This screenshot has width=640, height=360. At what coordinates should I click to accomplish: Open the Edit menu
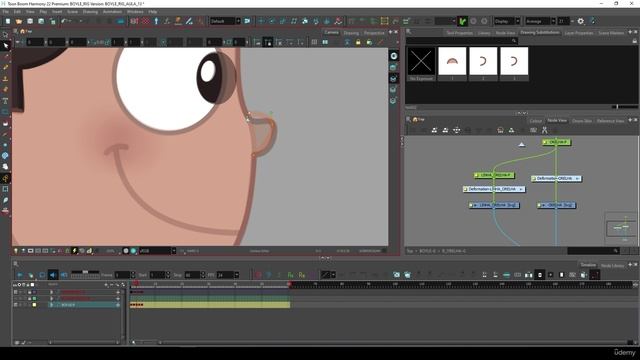[x=17, y=12]
